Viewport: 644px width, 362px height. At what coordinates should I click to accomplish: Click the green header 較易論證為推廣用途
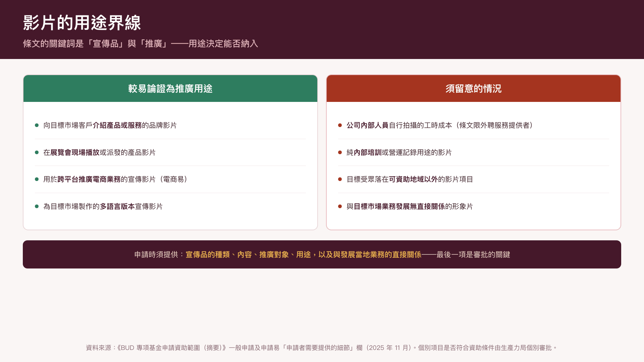pyautogui.click(x=170, y=88)
